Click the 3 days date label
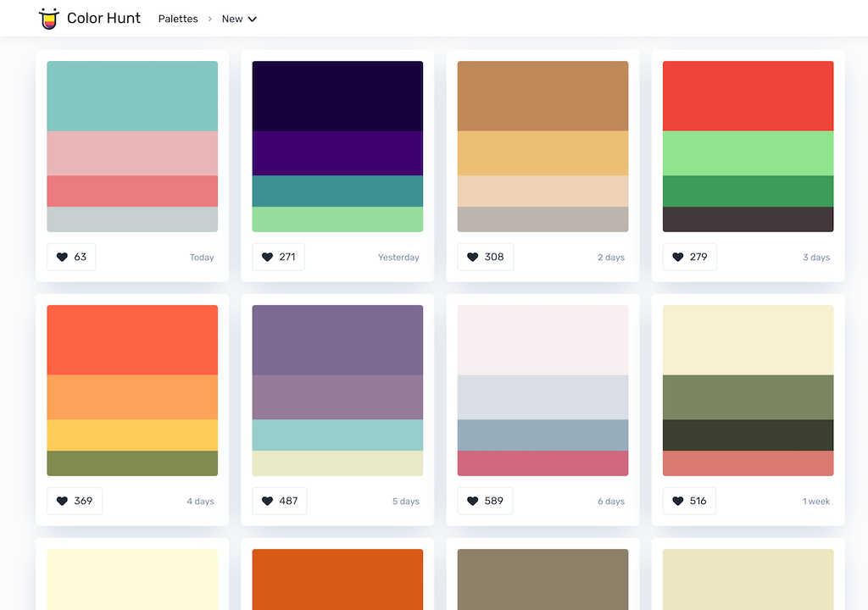Screen dimensions: 868x610 tap(816, 258)
